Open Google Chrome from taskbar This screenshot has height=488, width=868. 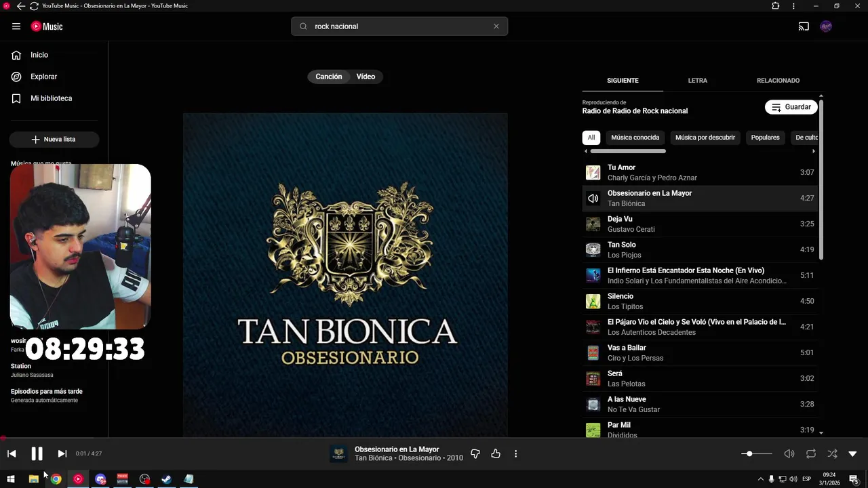(x=56, y=479)
